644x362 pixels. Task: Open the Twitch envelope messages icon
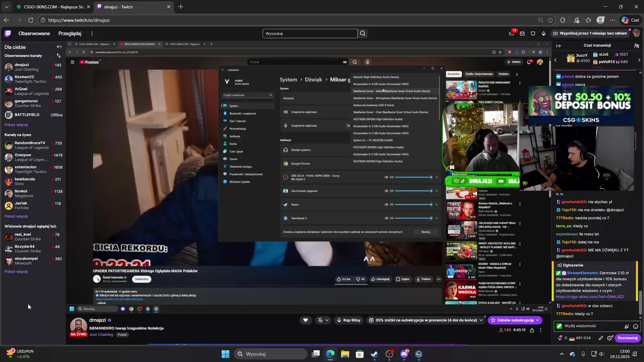[522, 34]
